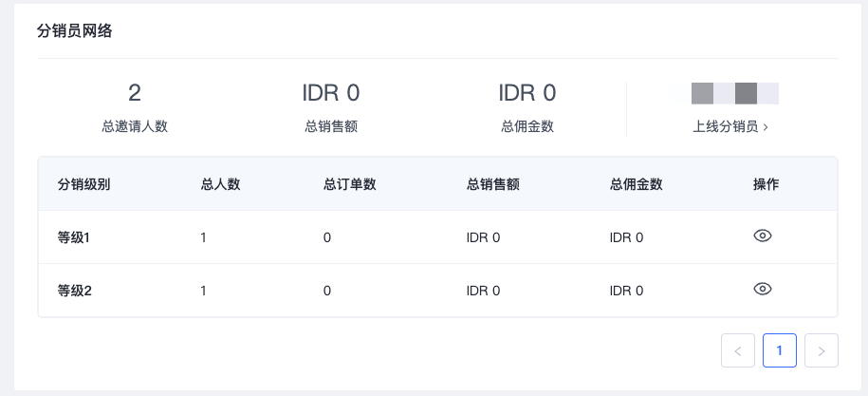Go to the next page arrow
868x396 pixels.
coord(822,350)
